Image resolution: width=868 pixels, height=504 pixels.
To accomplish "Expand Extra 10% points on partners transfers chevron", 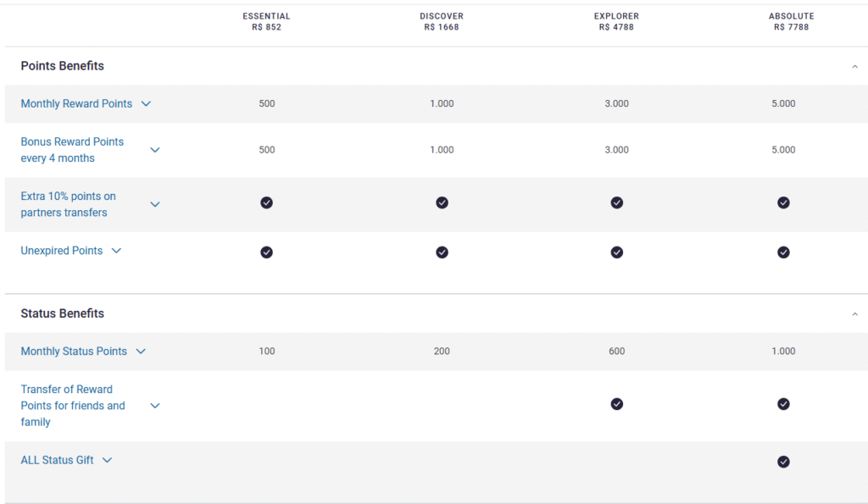I will [154, 204].
